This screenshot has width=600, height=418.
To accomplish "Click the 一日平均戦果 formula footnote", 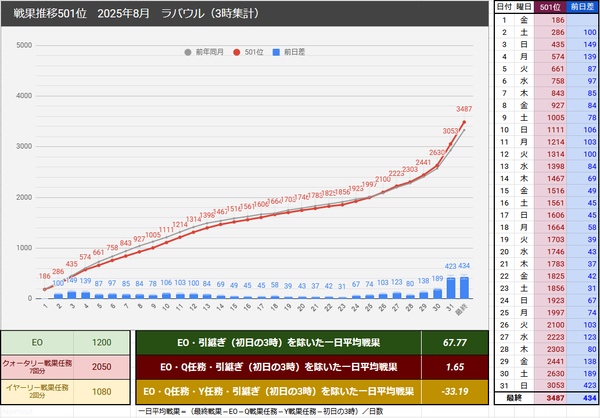I will 260,411.
